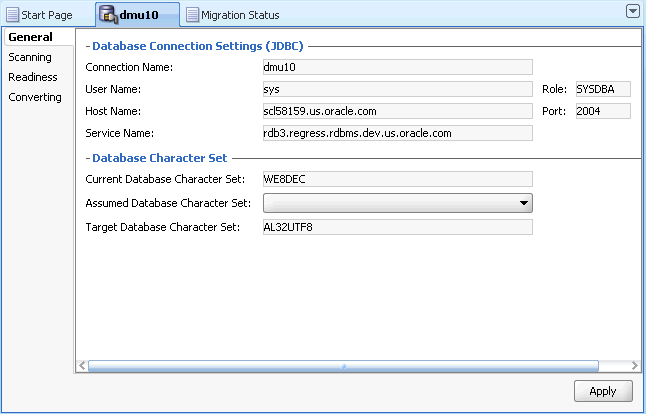This screenshot has width=646, height=414.
Task: Switch to the Scanning side tab
Action: pos(30,57)
